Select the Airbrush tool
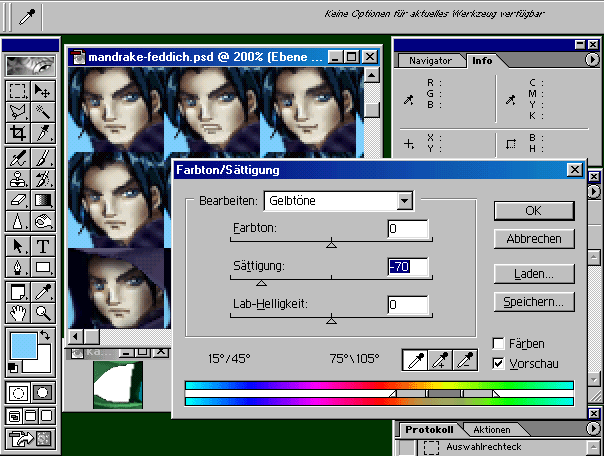This screenshot has width=604, height=456. pos(18,158)
